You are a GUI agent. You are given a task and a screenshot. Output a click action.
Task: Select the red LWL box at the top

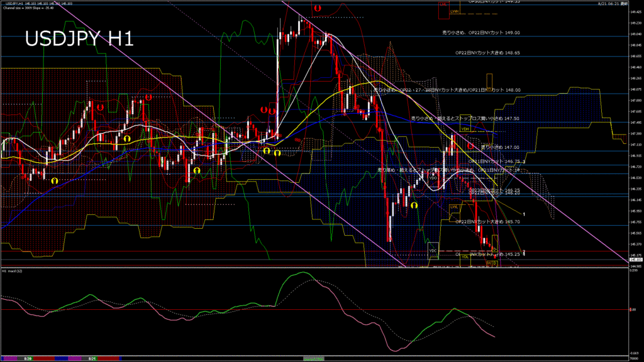(443, 10)
